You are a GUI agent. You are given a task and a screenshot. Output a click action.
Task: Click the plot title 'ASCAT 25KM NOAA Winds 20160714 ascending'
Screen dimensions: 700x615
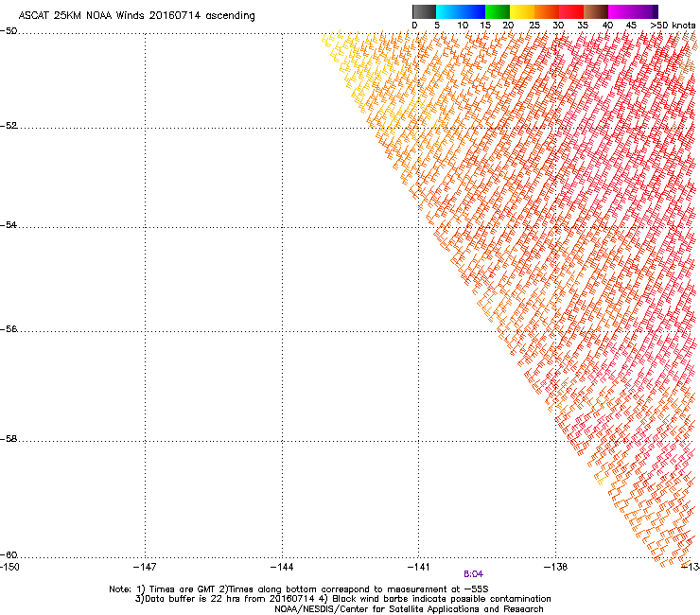click(136, 16)
